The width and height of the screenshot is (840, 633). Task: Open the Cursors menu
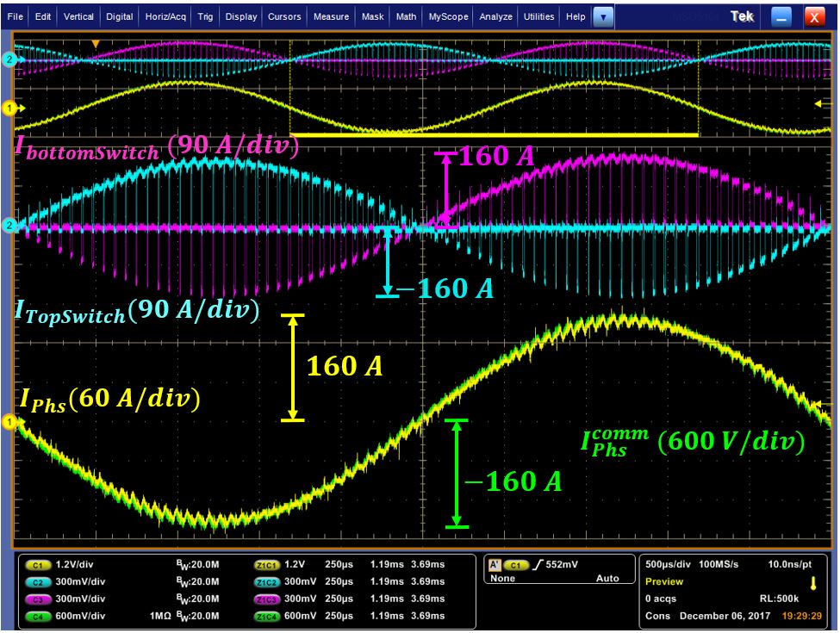pos(284,16)
